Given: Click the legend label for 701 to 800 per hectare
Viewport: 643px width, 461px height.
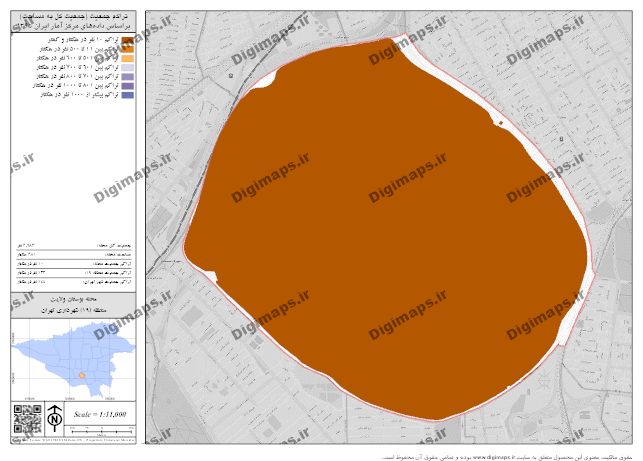Looking at the screenshot, I should [x=78, y=77].
